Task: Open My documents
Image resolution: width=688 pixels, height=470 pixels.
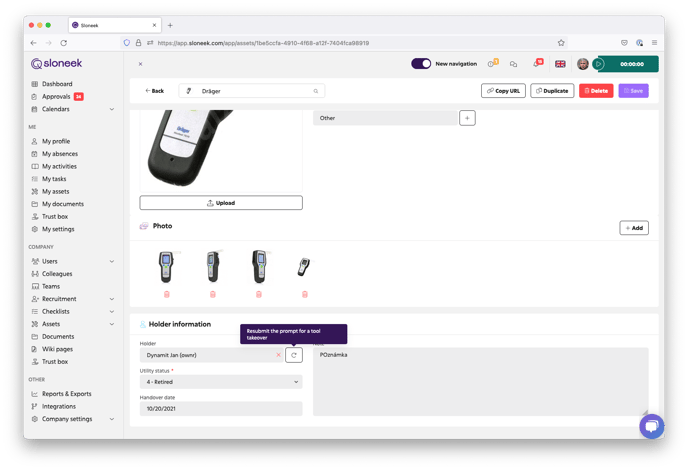Action: (x=63, y=204)
